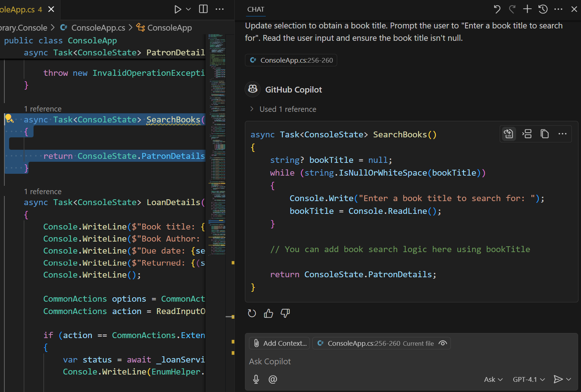
Task: Copy the code block icon
Action: coord(545,134)
